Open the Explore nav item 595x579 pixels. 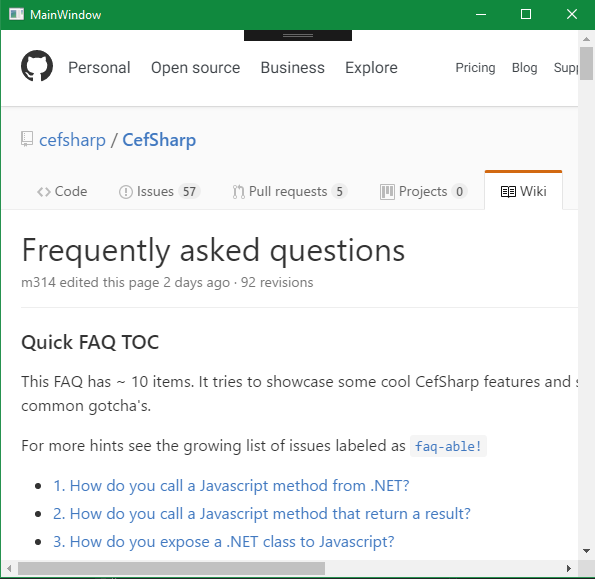pyautogui.click(x=371, y=68)
